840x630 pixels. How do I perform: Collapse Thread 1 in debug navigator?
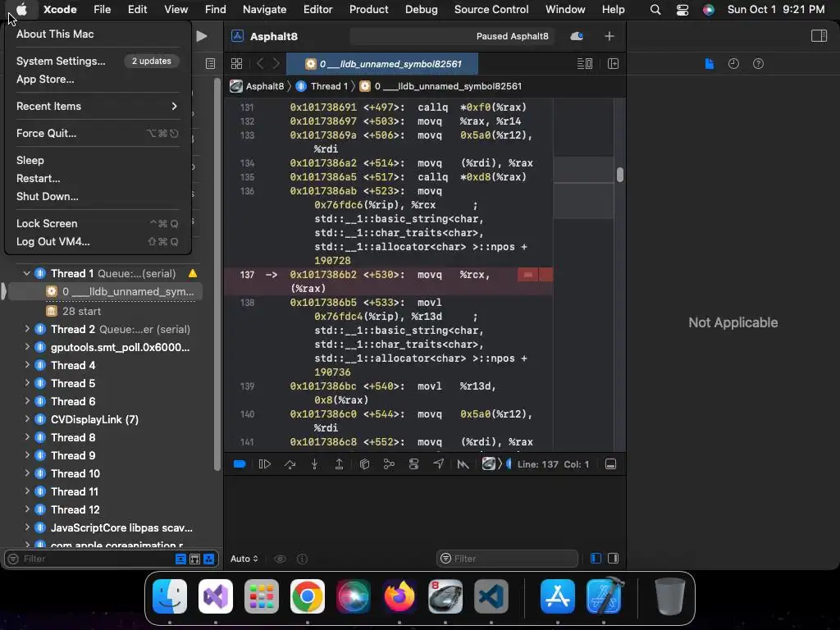[x=26, y=273]
